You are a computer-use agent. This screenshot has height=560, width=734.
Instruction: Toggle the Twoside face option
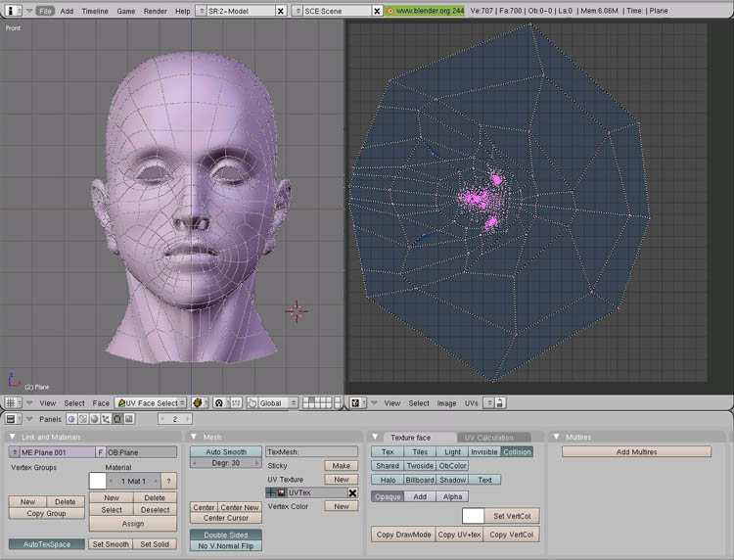(x=420, y=466)
